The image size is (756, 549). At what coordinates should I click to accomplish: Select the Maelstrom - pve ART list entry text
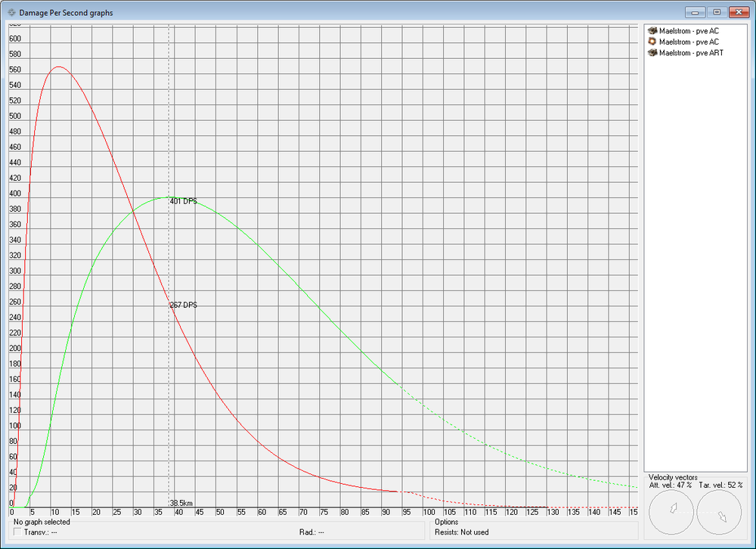click(691, 53)
